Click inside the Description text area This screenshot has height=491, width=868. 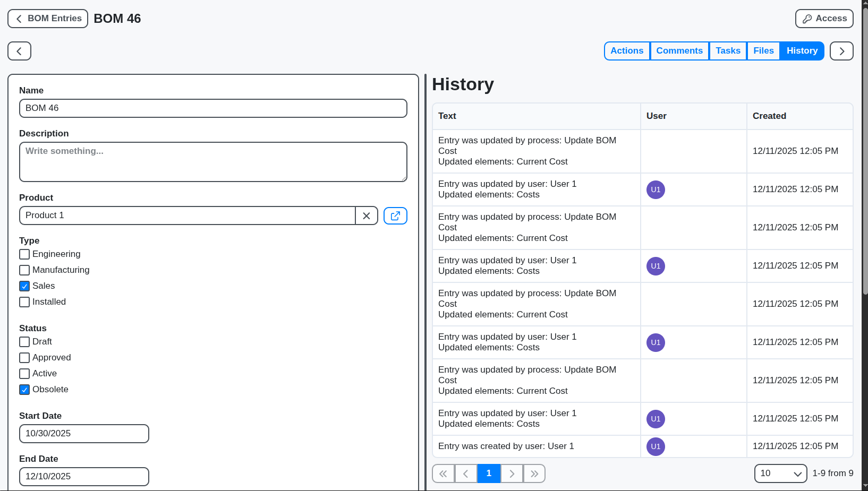point(212,161)
